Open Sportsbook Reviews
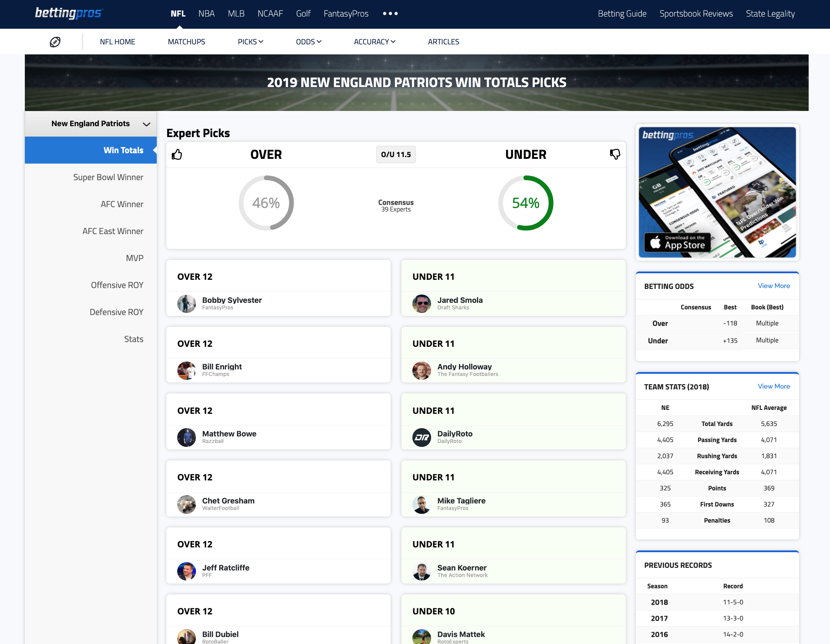Image resolution: width=830 pixels, height=644 pixels. tap(696, 13)
